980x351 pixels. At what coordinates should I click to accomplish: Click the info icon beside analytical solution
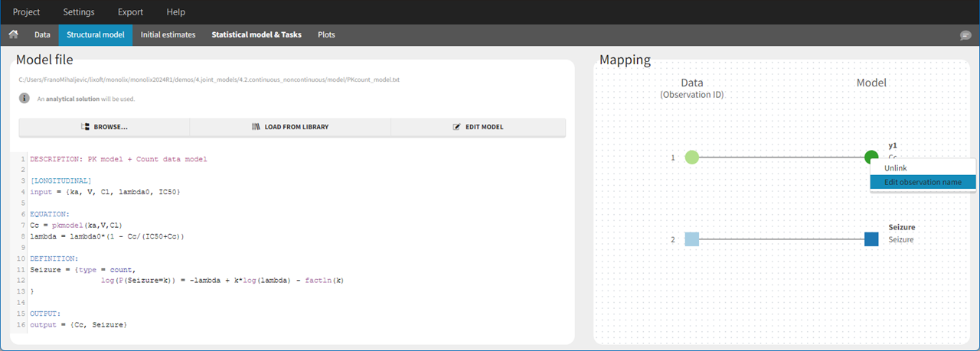[24, 99]
